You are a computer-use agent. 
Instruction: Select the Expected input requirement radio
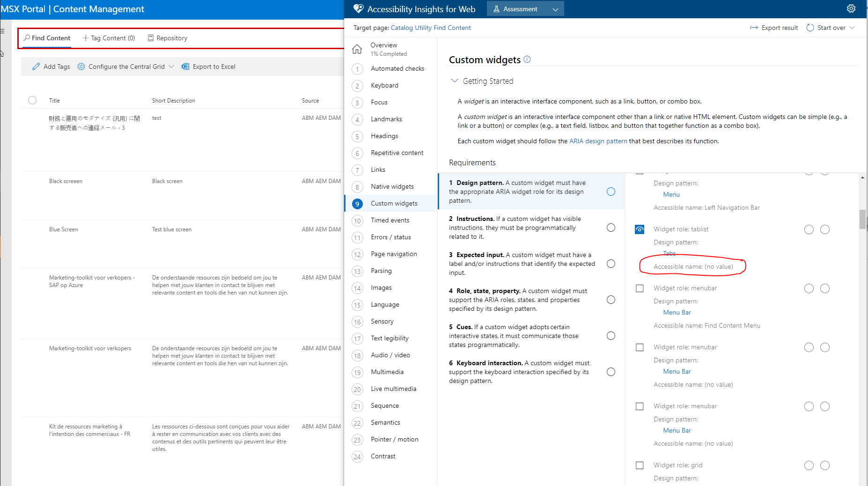[x=611, y=264]
